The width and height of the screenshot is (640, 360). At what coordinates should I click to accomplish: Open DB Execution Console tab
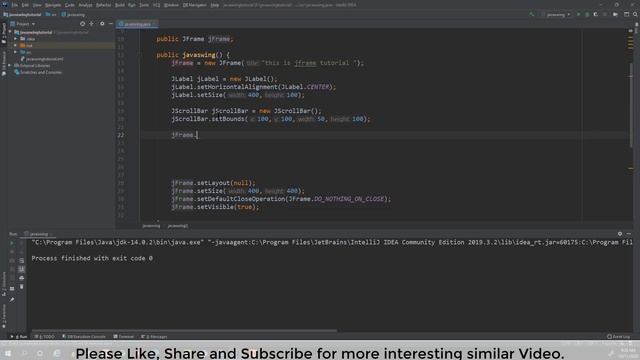[x=84, y=337]
